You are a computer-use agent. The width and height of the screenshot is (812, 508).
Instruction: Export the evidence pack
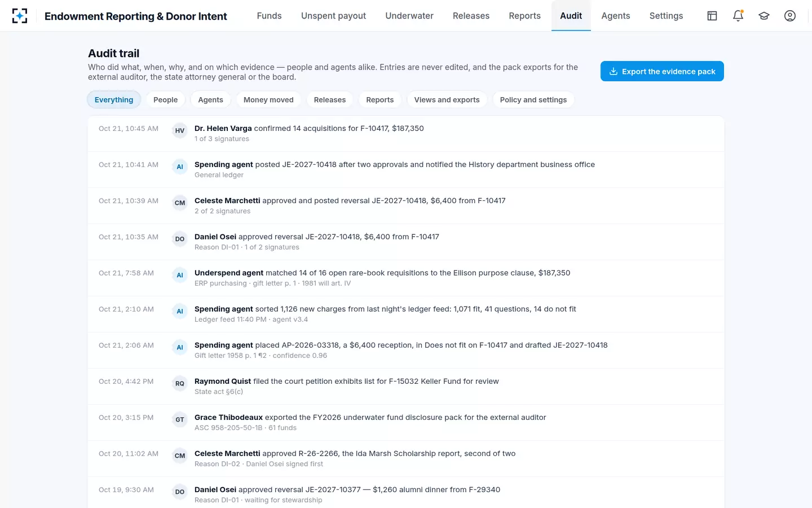pyautogui.click(x=662, y=71)
